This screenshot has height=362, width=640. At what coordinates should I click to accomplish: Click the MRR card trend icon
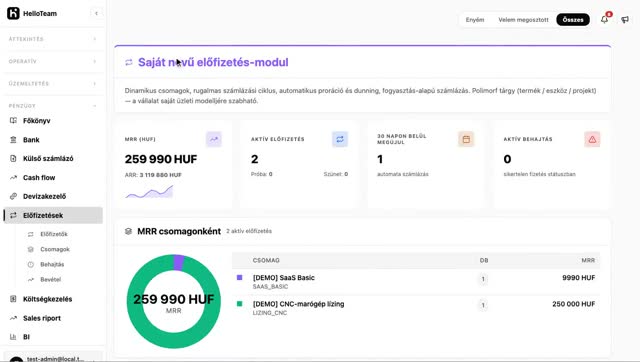coord(213,139)
